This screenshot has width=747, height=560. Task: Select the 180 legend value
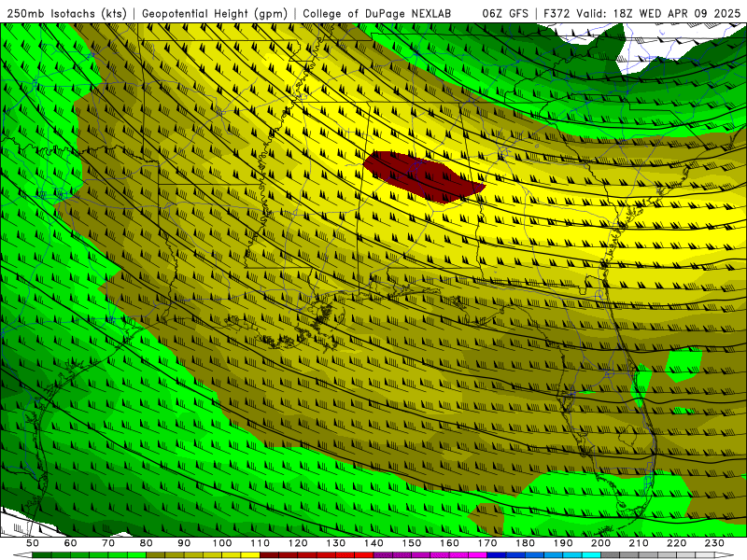(525, 543)
